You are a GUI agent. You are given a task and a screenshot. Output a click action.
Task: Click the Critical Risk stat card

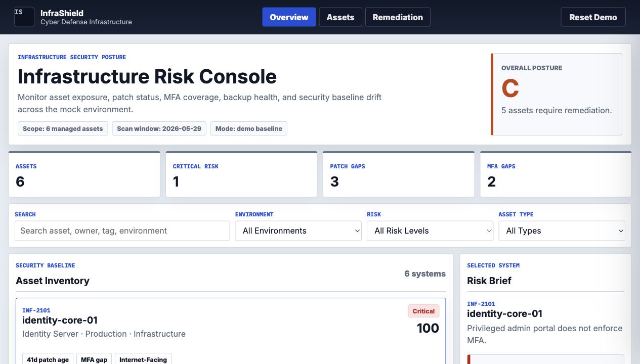[x=241, y=174]
